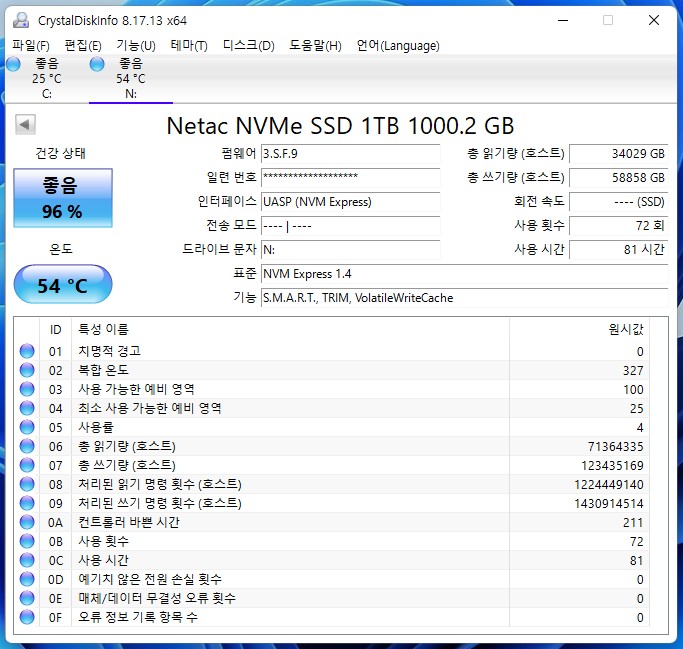
Task: Switch to the C: 25 °C disk tab
Action: point(46,78)
